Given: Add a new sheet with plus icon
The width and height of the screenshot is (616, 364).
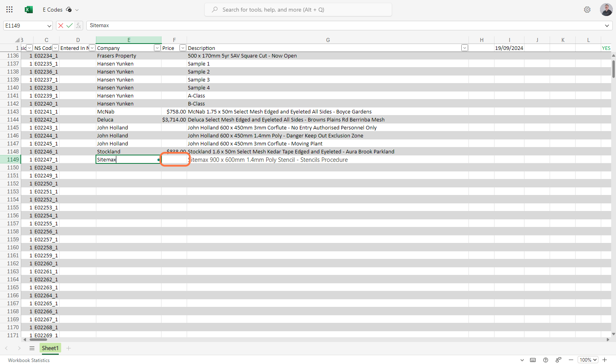Looking at the screenshot, I should click(69, 348).
